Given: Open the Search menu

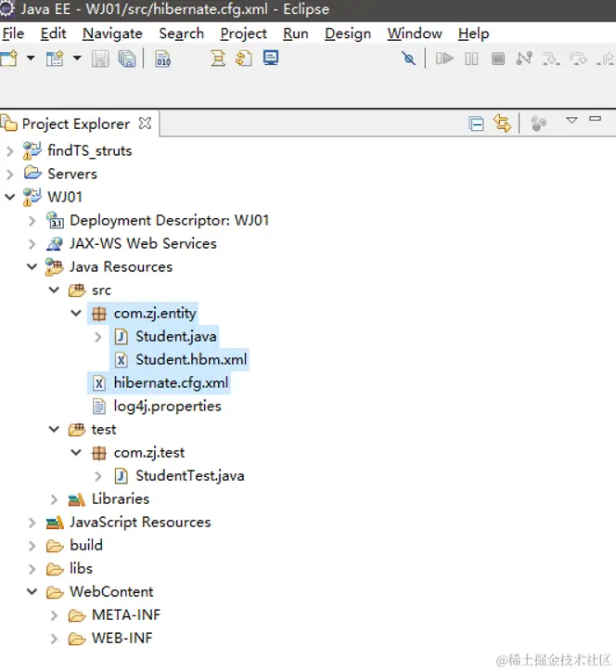Looking at the screenshot, I should 182,33.
